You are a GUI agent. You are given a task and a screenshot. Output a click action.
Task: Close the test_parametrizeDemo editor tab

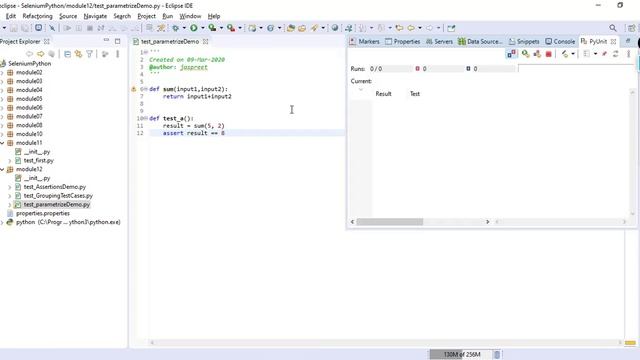pos(206,42)
